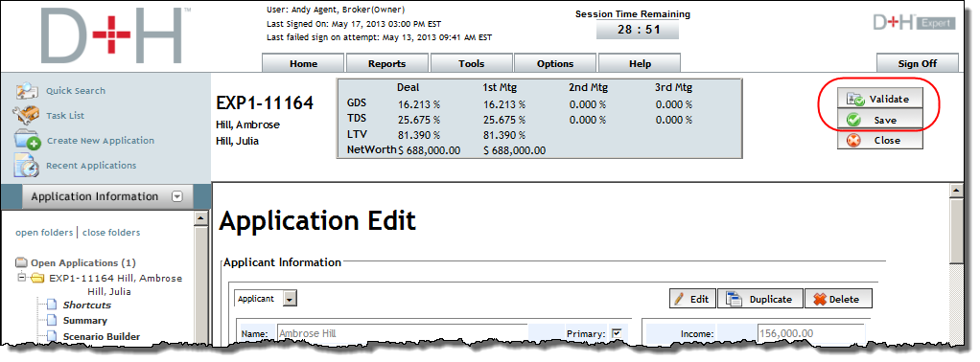Click the green Save checkmark icon
The image size is (980, 362).
point(854,120)
